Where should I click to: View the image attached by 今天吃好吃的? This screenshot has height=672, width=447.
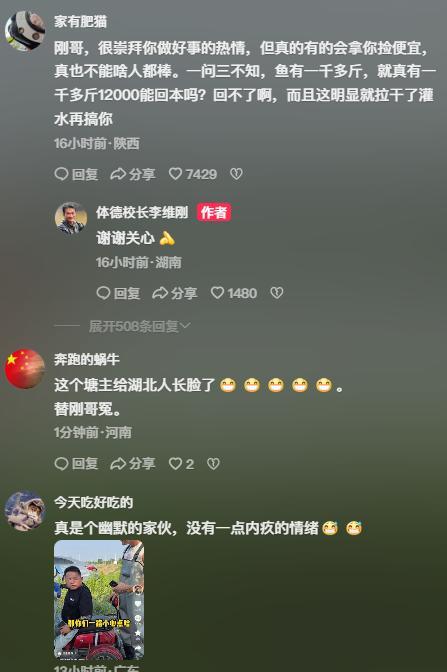(99, 600)
